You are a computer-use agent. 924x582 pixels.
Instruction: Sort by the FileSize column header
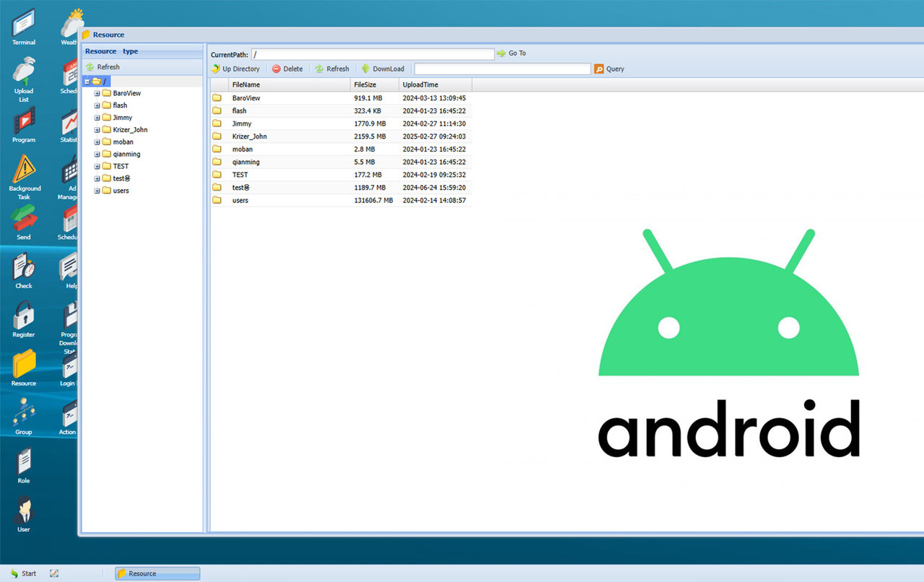tap(375, 84)
